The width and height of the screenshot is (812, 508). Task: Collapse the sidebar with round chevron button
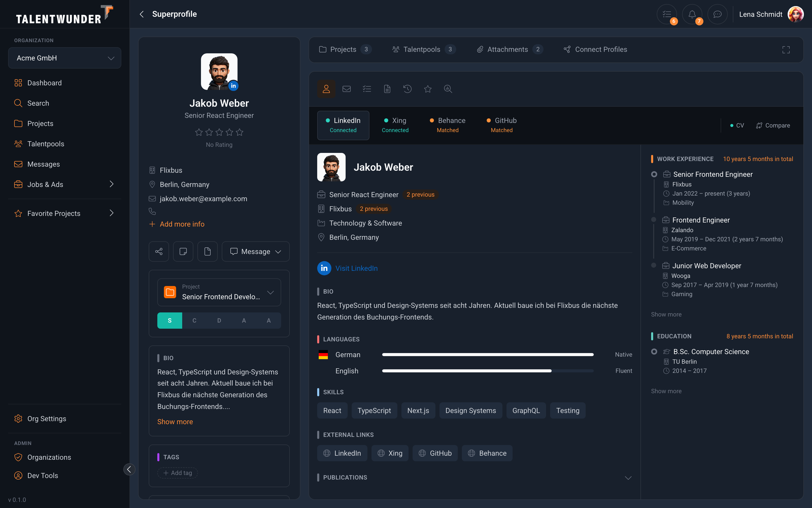click(129, 469)
